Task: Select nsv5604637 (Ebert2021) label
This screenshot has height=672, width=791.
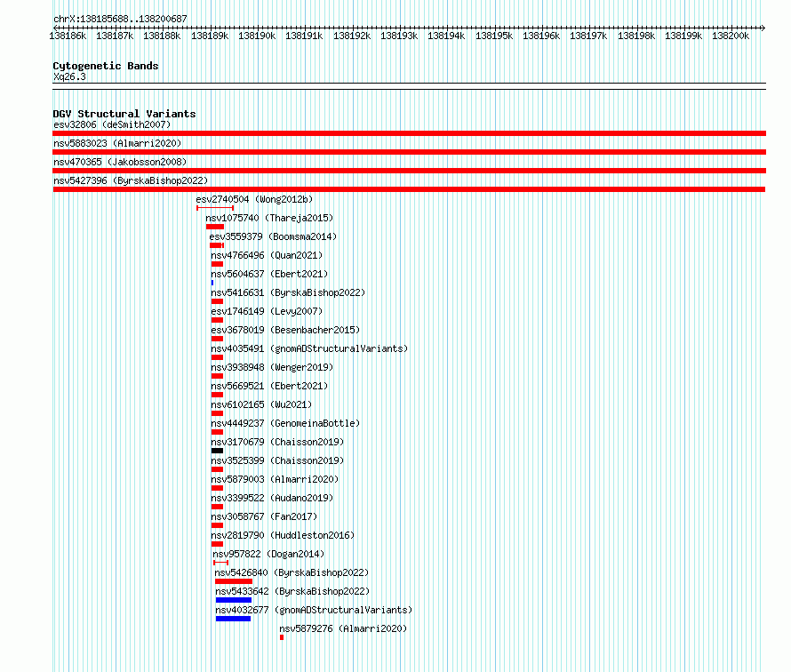Action: 269,274
